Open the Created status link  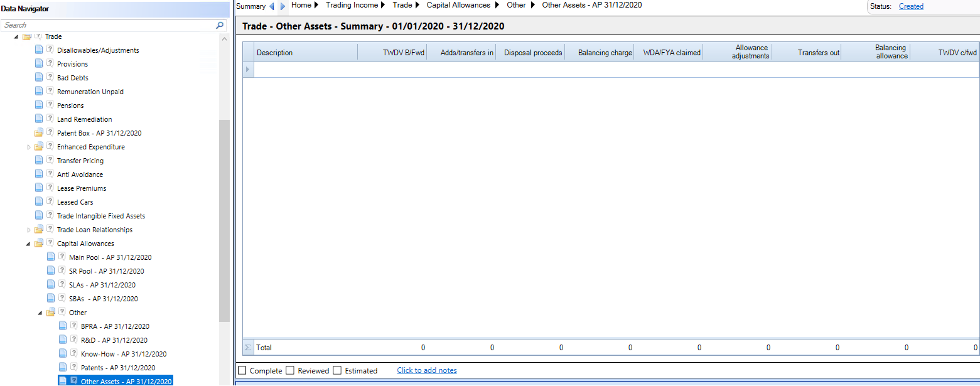911,6
